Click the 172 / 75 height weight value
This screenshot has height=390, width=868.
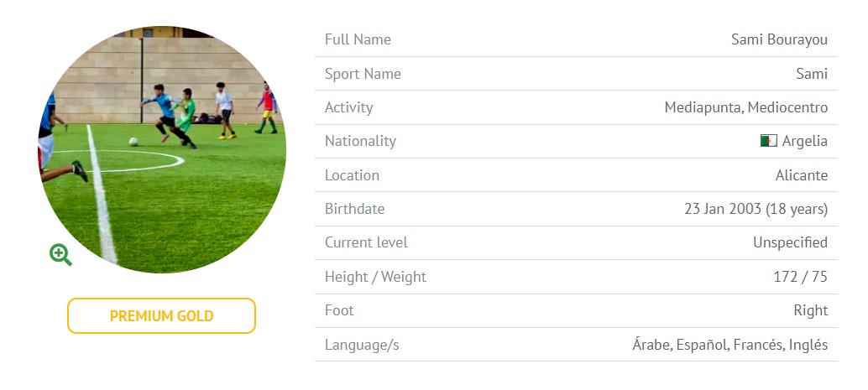point(801,277)
